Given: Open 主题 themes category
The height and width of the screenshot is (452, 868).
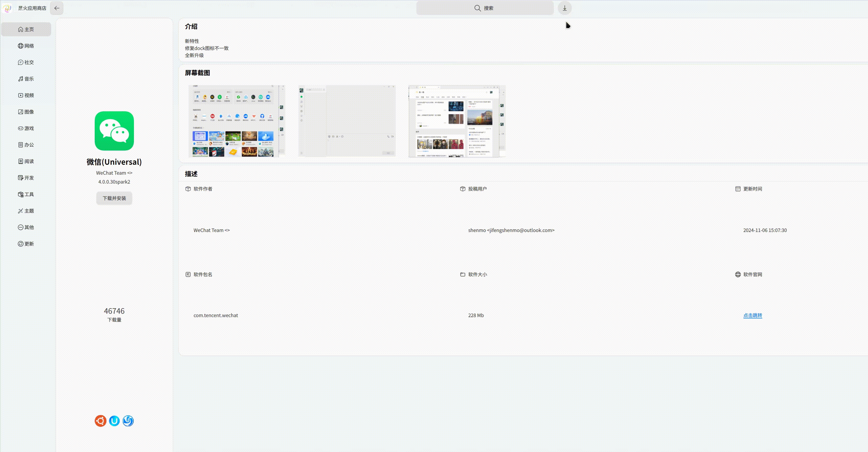Looking at the screenshot, I should tap(26, 211).
